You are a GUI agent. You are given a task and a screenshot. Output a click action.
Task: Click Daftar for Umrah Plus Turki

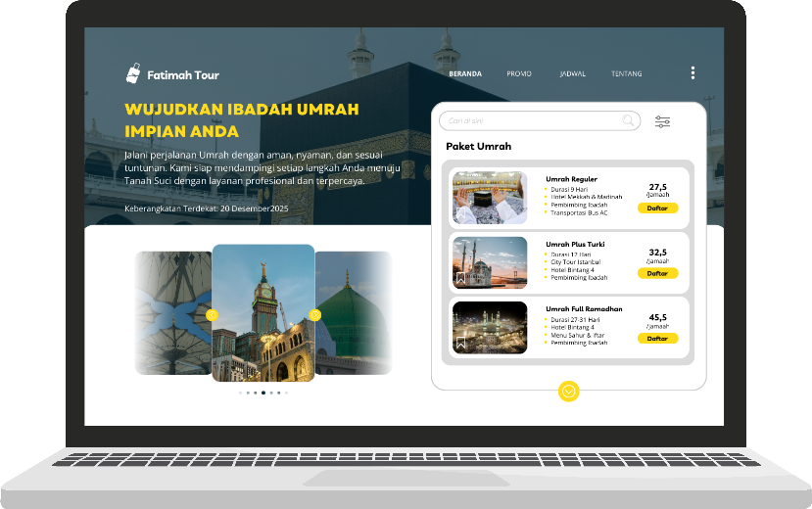pyautogui.click(x=657, y=273)
